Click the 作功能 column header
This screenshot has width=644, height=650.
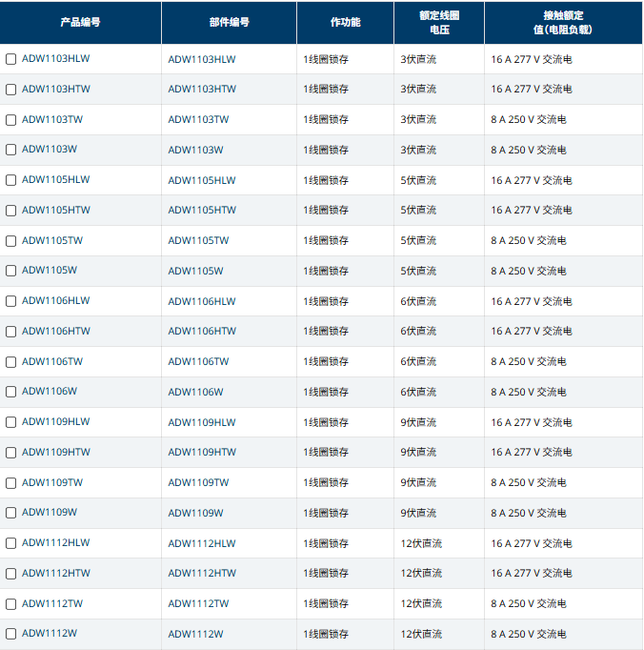[x=345, y=22]
